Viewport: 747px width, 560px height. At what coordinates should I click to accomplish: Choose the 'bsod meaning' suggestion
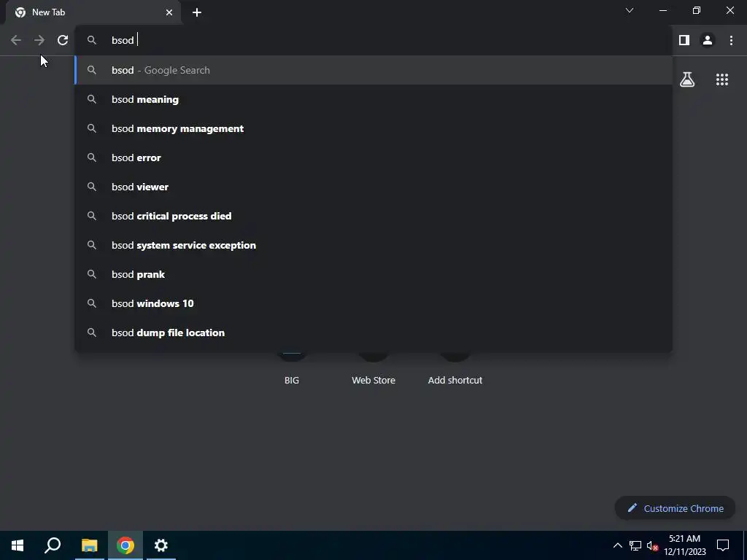(x=374, y=99)
